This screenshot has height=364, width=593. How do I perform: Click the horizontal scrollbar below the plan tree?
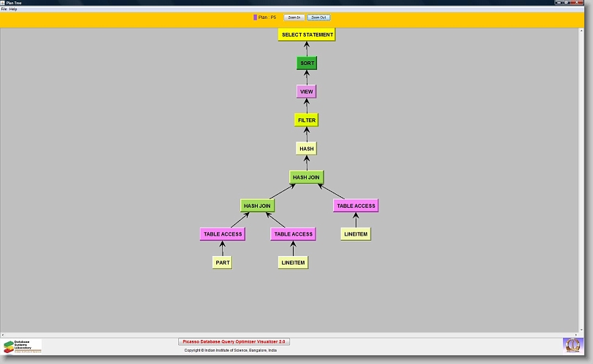click(292, 335)
